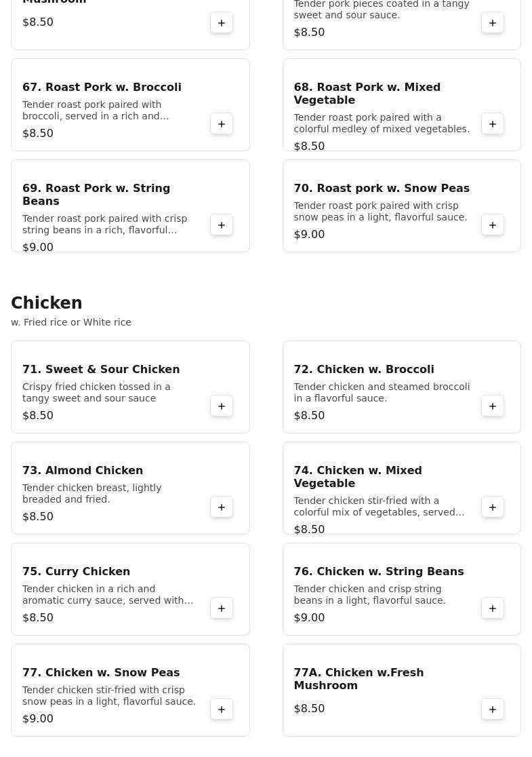
Task: Click the Chicken section heading
Action: coord(47,303)
